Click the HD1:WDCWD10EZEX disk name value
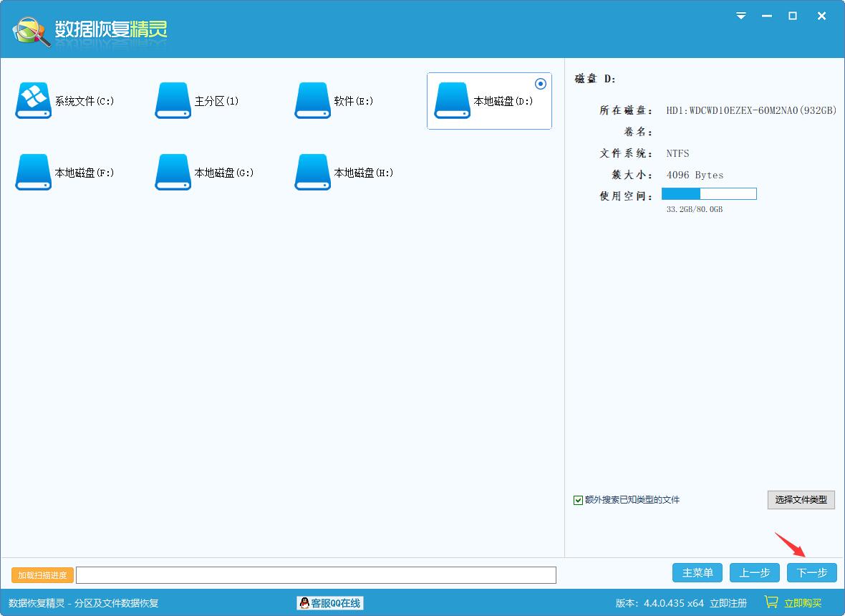 (751, 110)
